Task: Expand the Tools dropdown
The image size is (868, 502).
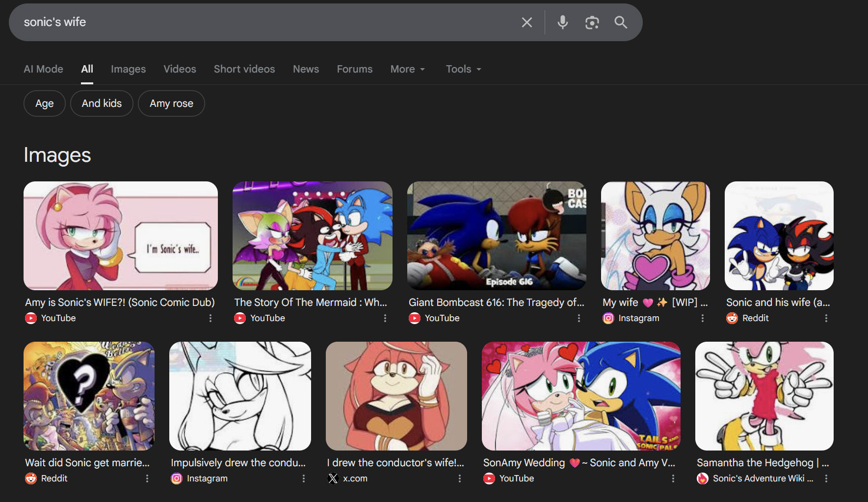Action: pyautogui.click(x=464, y=69)
